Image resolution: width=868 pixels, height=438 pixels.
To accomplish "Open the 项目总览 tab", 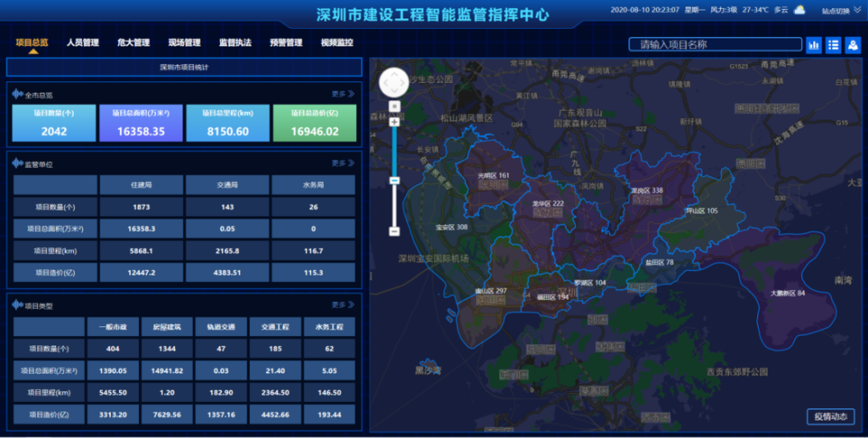I will (32, 43).
